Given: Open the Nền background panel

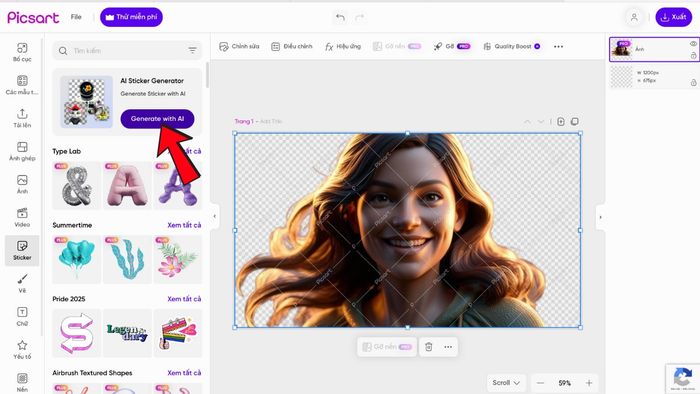Looking at the screenshot, I should [x=22, y=382].
